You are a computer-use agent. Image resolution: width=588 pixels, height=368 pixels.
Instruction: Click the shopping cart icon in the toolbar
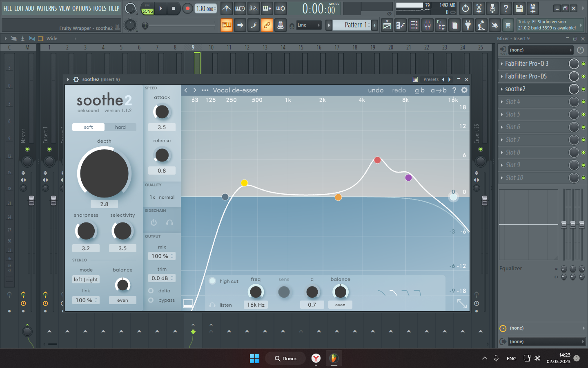[508, 25]
